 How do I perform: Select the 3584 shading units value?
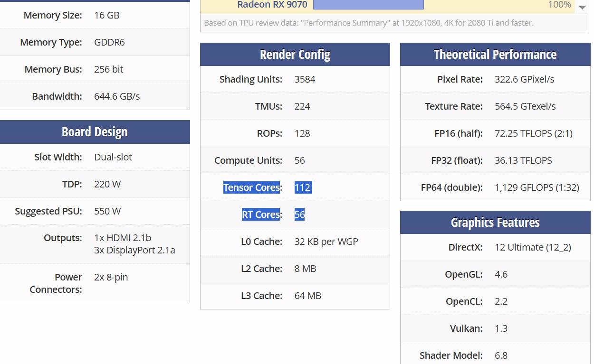[305, 79]
